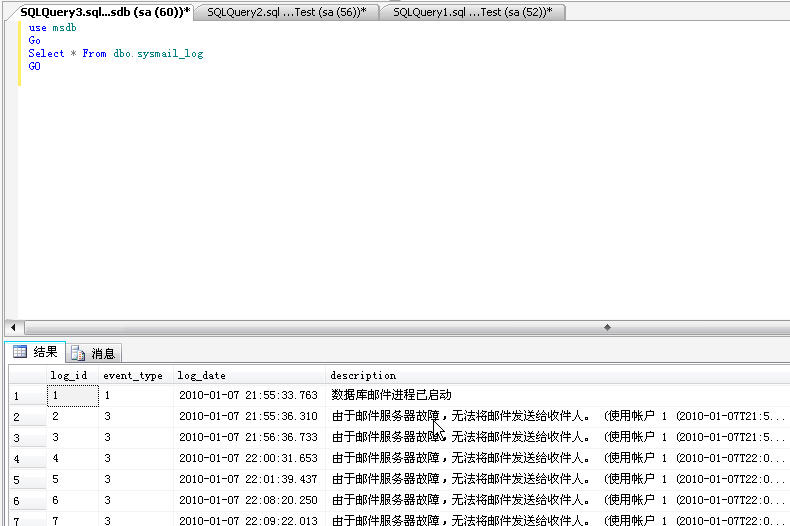The height and width of the screenshot is (526, 790).
Task: Click the results grid icon on 结果 tab
Action: (x=20, y=352)
